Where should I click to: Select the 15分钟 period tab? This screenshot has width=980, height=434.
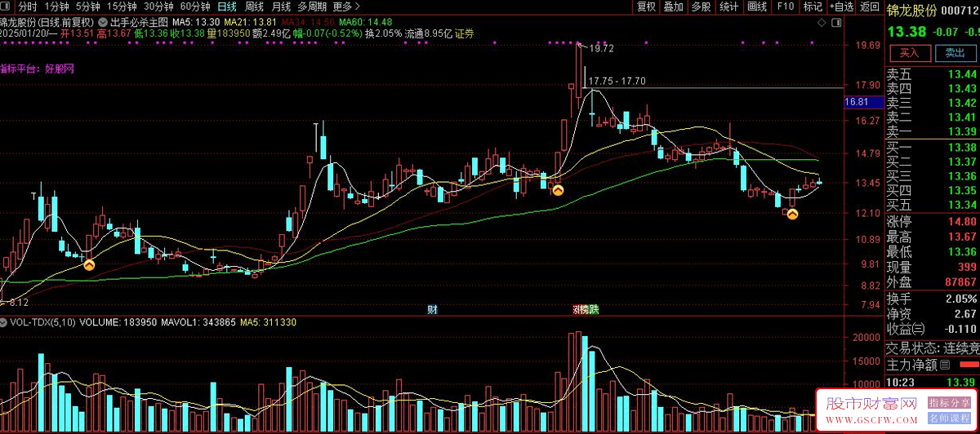click(x=122, y=7)
